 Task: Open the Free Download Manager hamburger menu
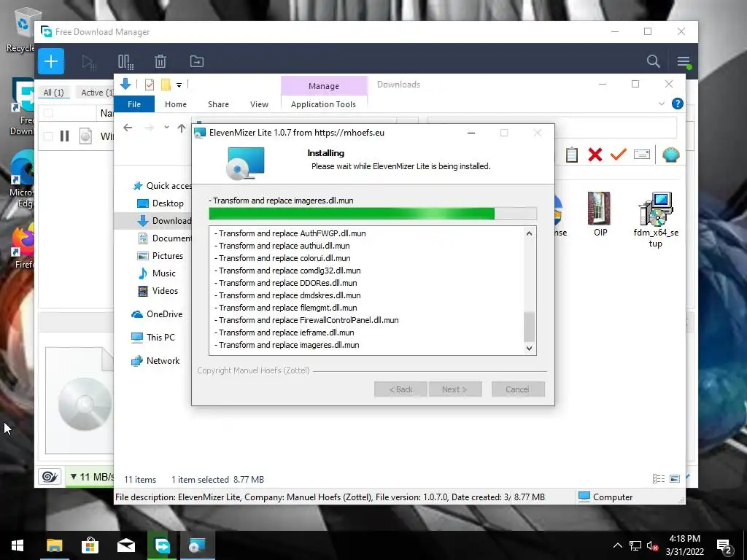pos(684,61)
